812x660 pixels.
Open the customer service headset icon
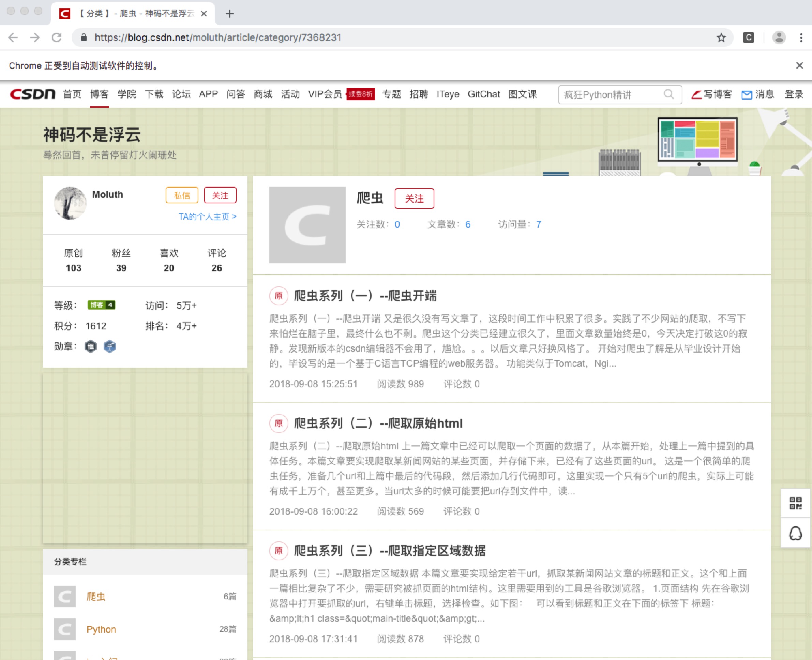coord(795,533)
